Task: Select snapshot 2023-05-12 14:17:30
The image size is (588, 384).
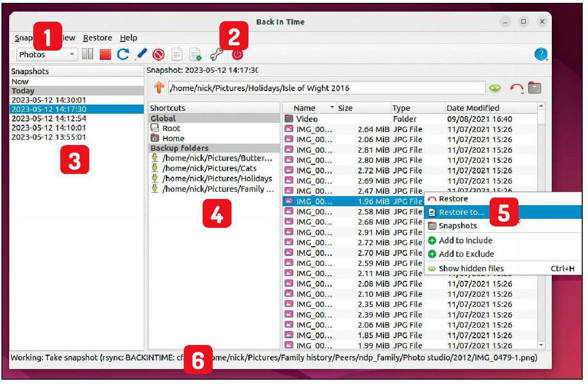Action: [x=77, y=109]
